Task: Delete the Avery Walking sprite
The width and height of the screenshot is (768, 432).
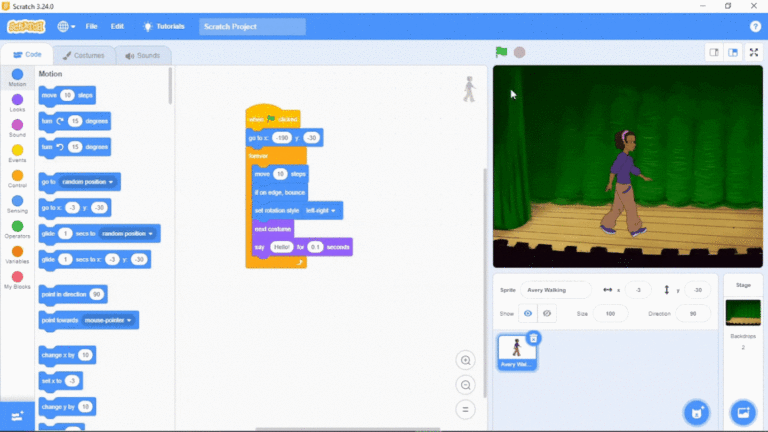Action: click(533, 338)
